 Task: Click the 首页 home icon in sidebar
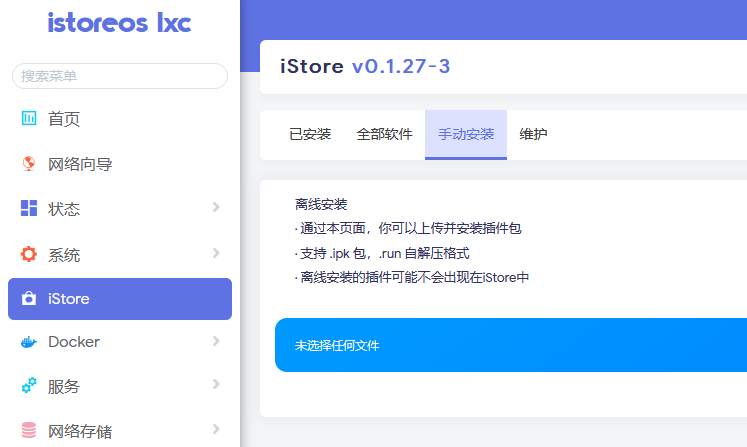tap(29, 118)
